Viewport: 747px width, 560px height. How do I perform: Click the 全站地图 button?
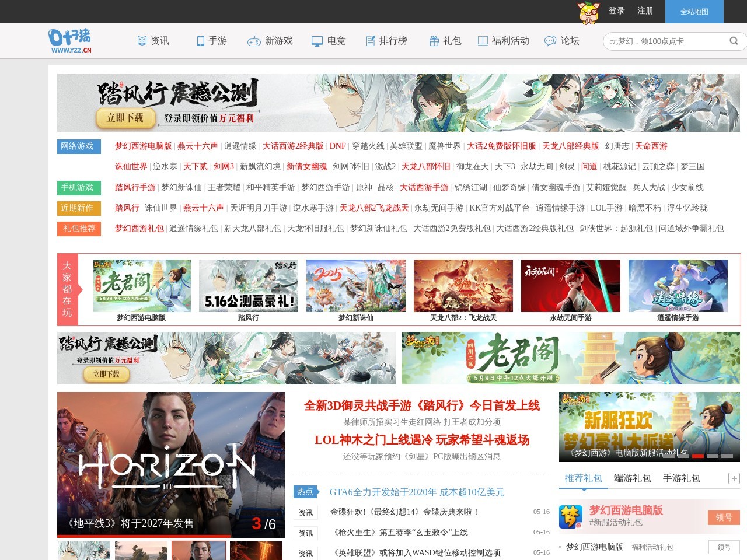tap(694, 12)
